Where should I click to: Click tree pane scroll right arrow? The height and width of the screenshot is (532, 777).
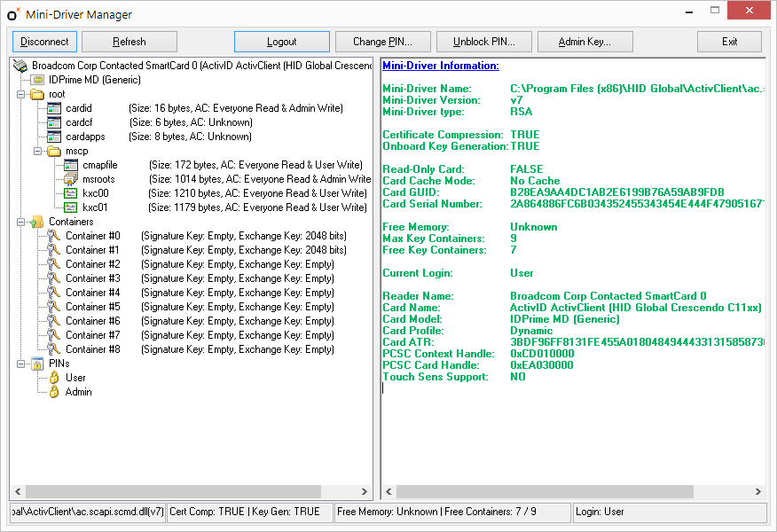pyautogui.click(x=365, y=491)
